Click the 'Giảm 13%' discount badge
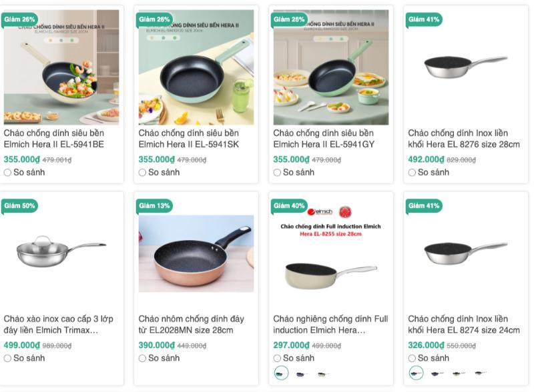The width and height of the screenshot is (534, 392). [155, 205]
